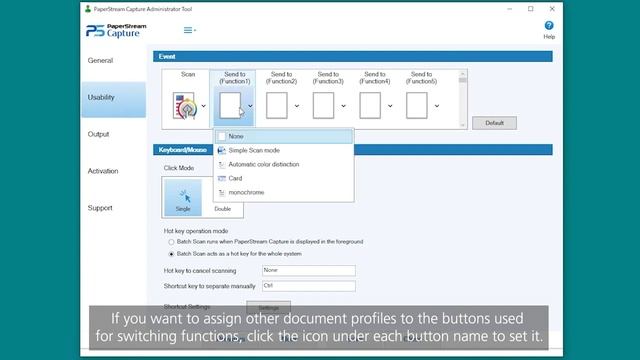Click the Default button
Viewport: 640px width, 360px height.
[x=494, y=123]
